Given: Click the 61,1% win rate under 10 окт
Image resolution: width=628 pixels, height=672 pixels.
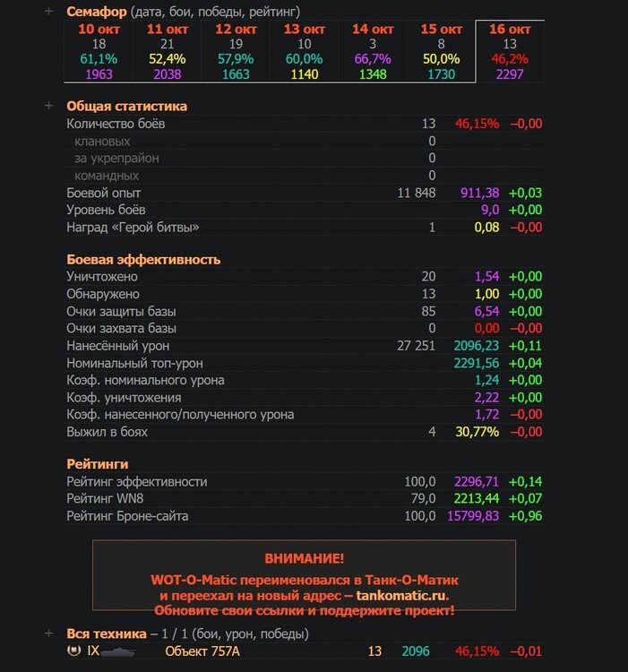Looking at the screenshot, I should [x=99, y=59].
